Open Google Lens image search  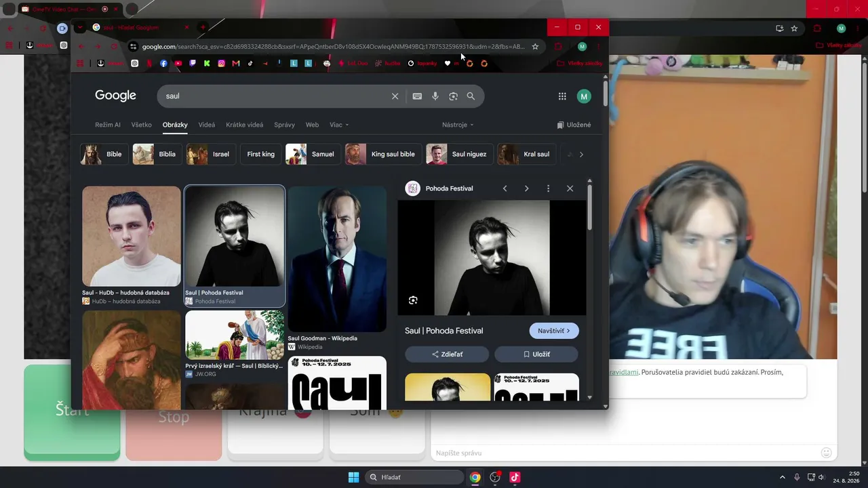click(x=453, y=96)
